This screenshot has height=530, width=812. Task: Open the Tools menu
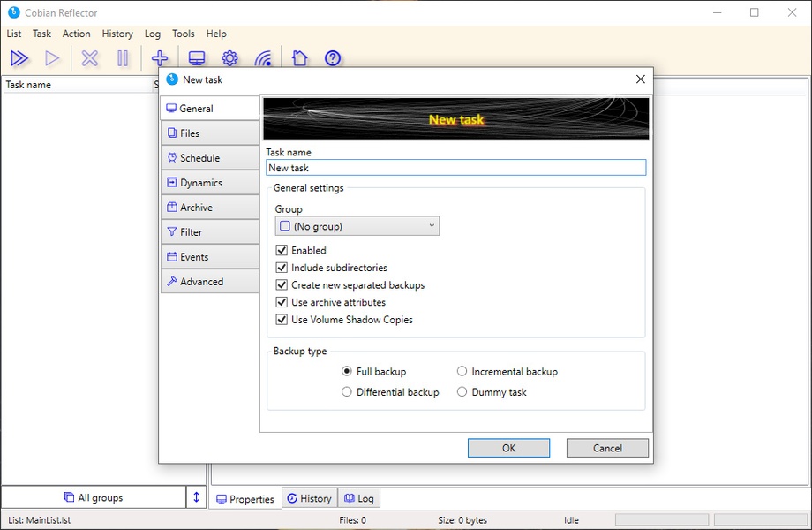[184, 34]
